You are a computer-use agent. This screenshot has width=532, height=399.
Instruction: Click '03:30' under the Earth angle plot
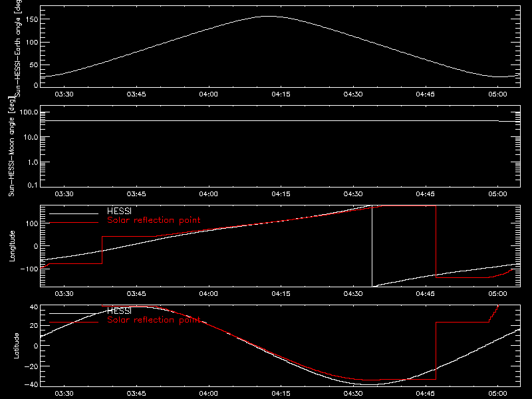pyautogui.click(x=64, y=94)
